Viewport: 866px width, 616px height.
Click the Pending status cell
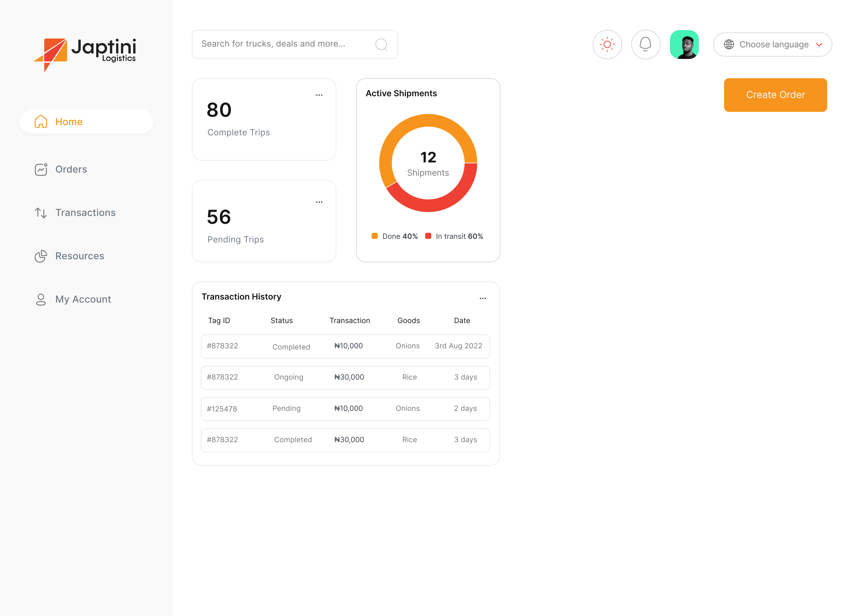[x=286, y=408]
